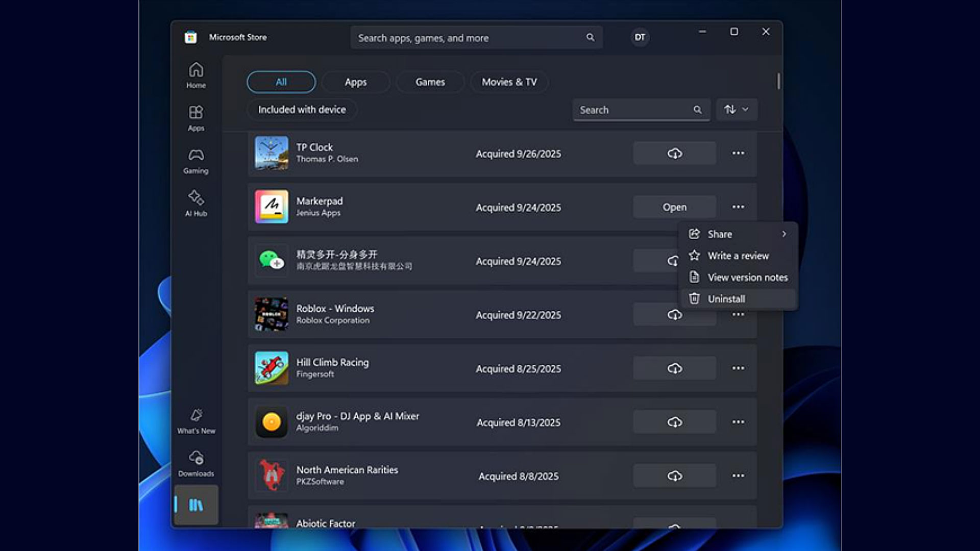Select the Library icon in sidebar
This screenshot has height=551, width=980.
tap(196, 505)
